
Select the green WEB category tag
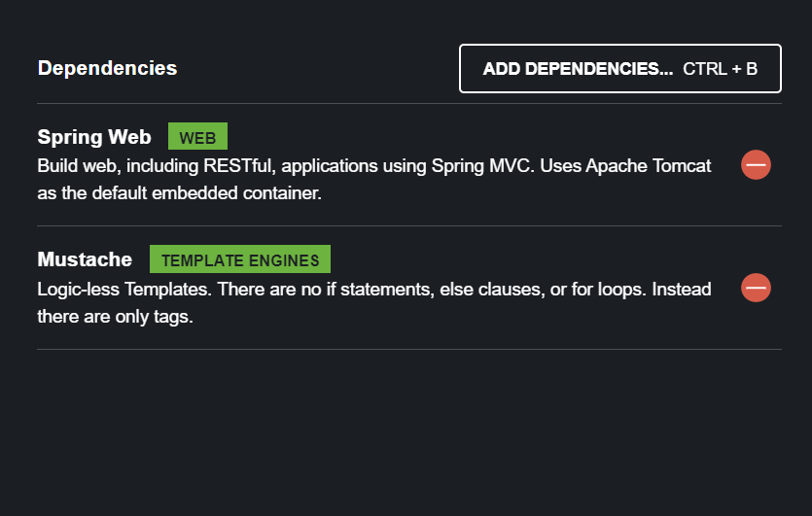click(197, 136)
